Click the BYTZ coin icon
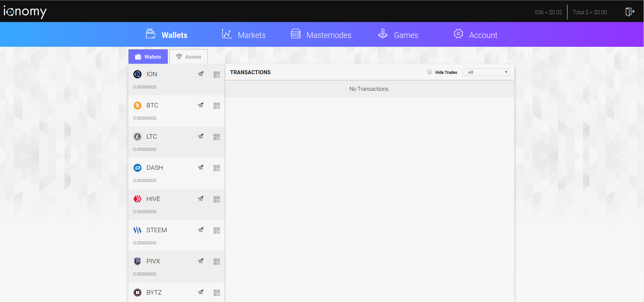Viewport: 644px width, 302px height. (x=137, y=293)
